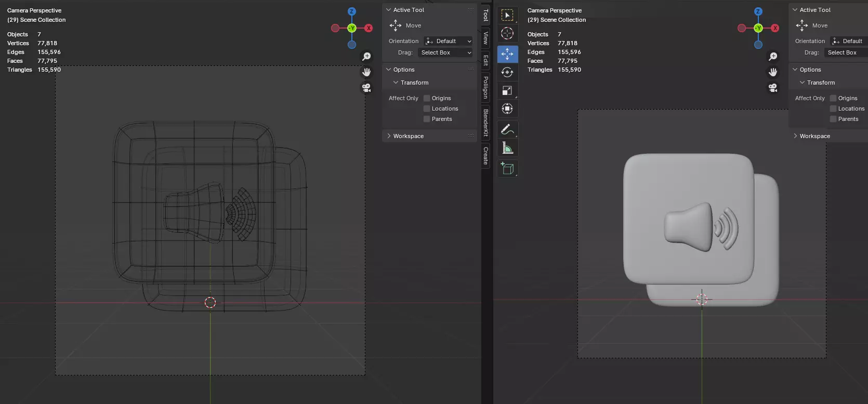Switch to the Tool sidebar tab

click(485, 15)
